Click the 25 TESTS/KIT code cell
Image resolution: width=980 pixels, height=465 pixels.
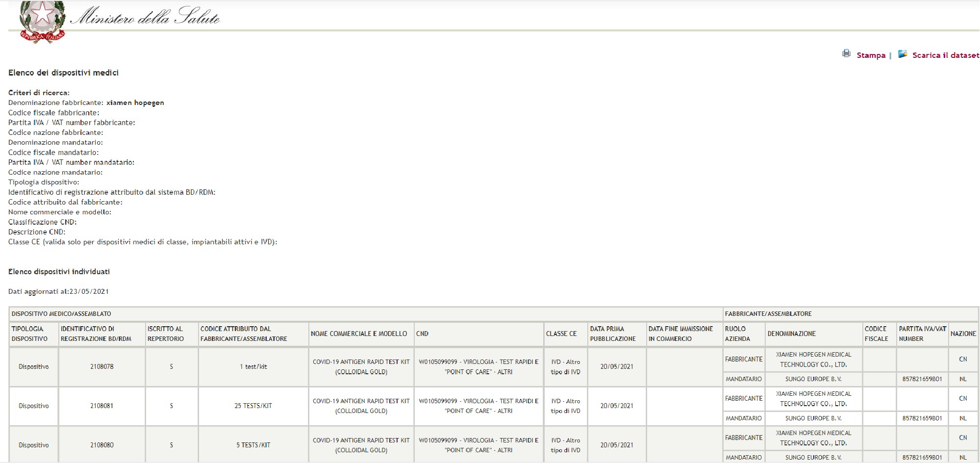click(253, 406)
